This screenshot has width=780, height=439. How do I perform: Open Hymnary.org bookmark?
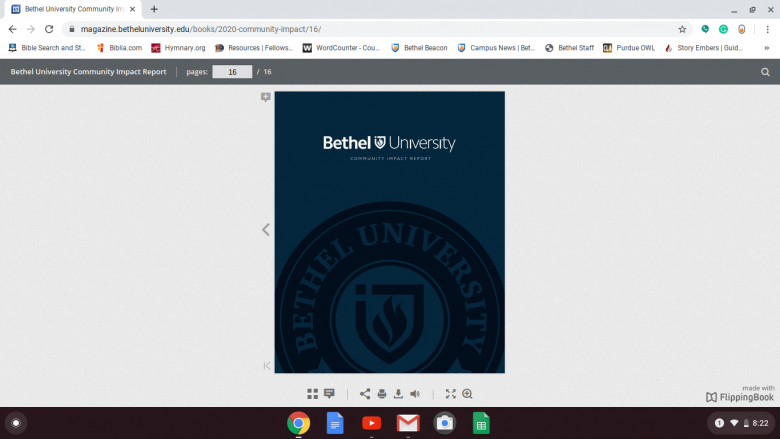pyautogui.click(x=179, y=48)
